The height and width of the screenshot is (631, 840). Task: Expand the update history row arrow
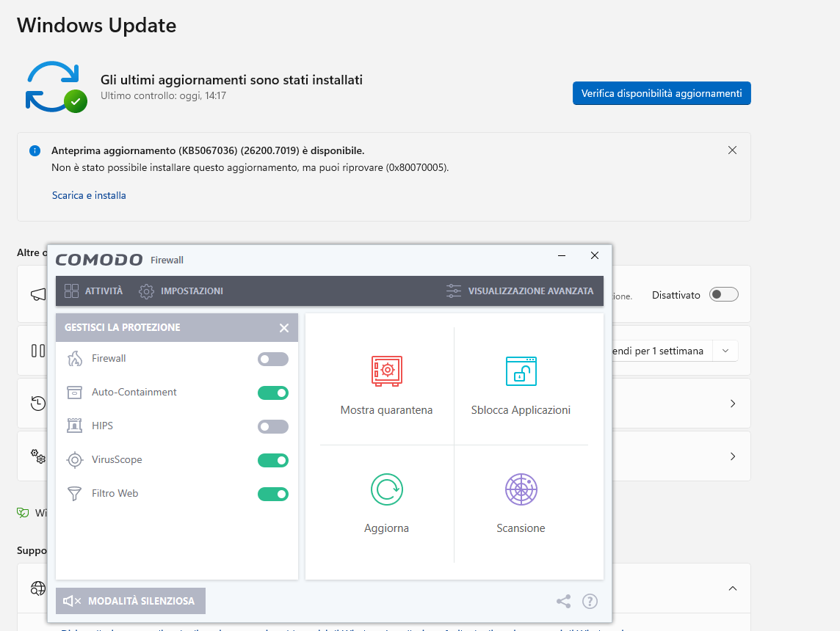point(732,404)
